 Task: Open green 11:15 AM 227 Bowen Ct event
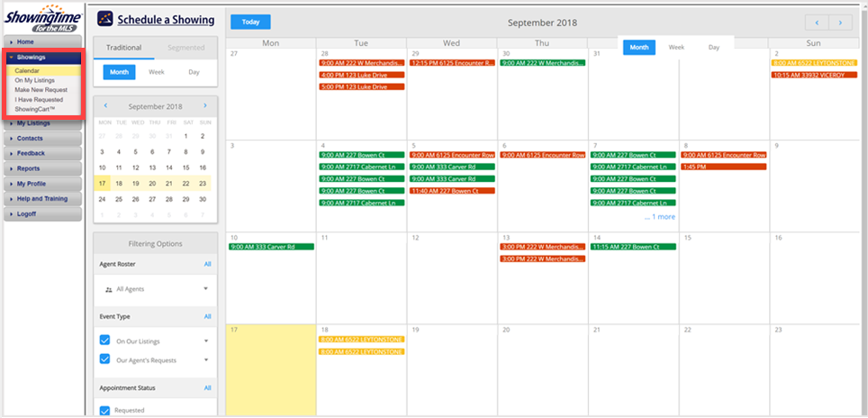tap(633, 247)
